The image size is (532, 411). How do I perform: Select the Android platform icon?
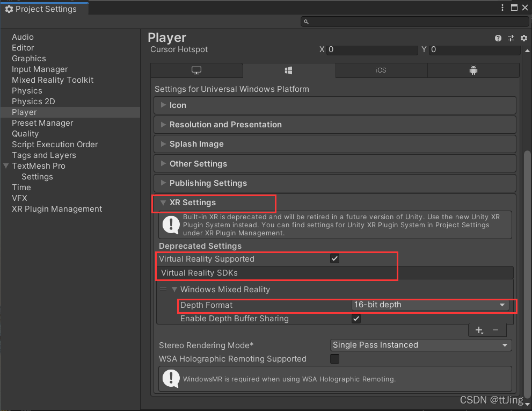(473, 70)
